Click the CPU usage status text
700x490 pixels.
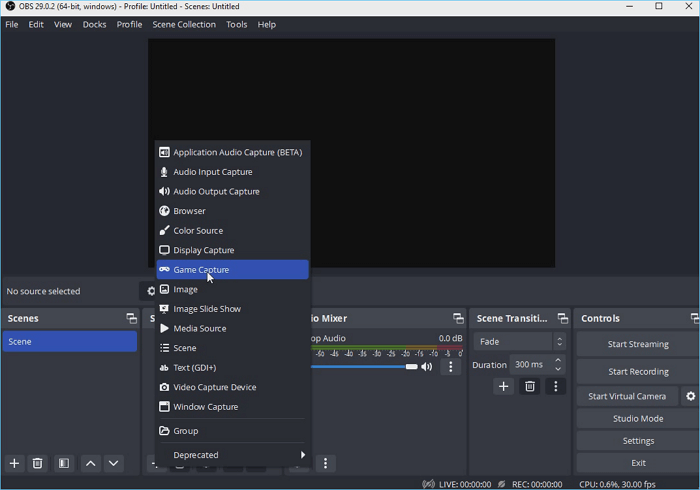(x=617, y=484)
